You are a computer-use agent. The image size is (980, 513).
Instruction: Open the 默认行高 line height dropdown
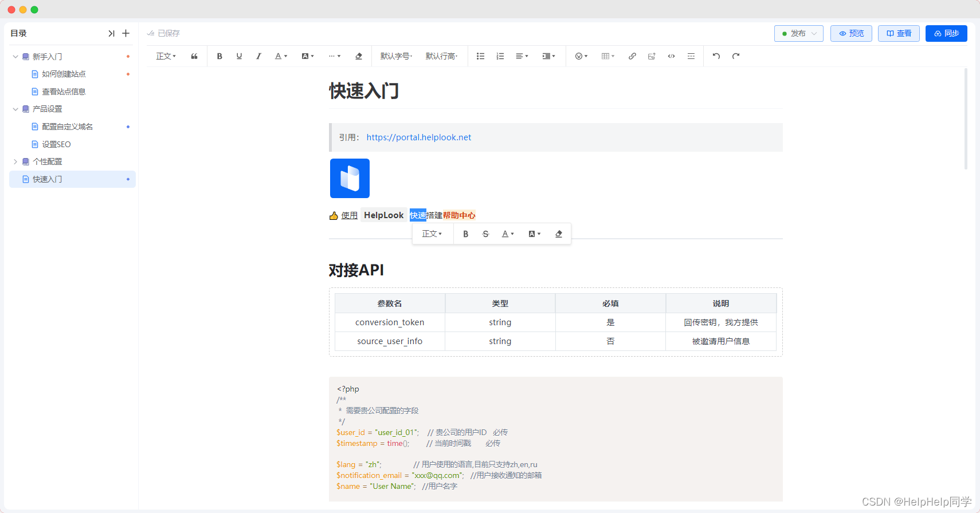[441, 56]
